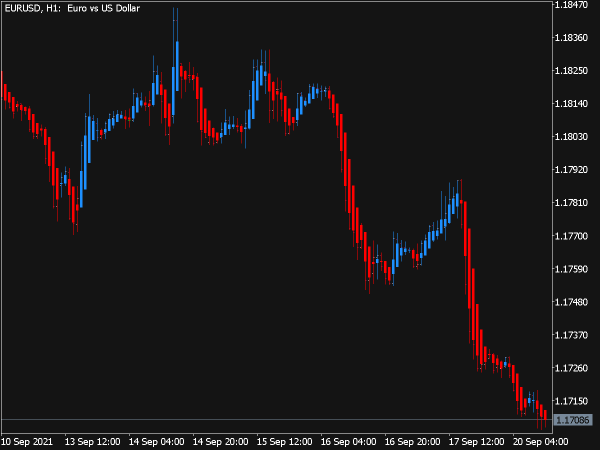600x450 pixels.
Task: Click price scale value 1.18360
Action: (x=571, y=38)
